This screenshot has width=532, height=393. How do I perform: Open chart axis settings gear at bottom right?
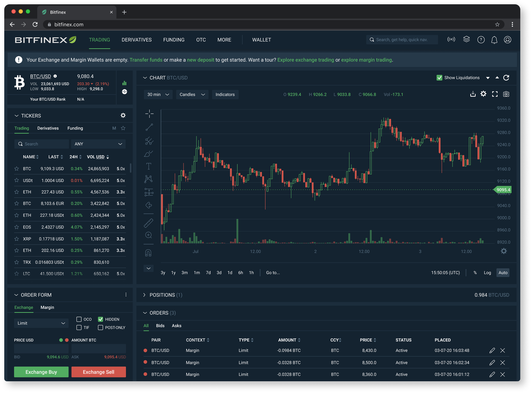coord(504,251)
